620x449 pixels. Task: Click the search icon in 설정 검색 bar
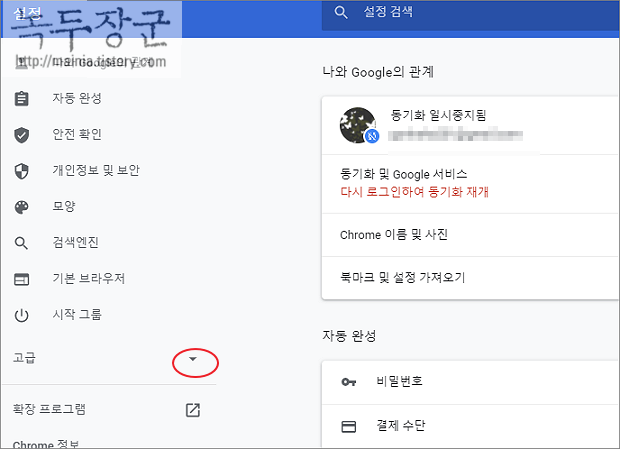click(x=341, y=12)
